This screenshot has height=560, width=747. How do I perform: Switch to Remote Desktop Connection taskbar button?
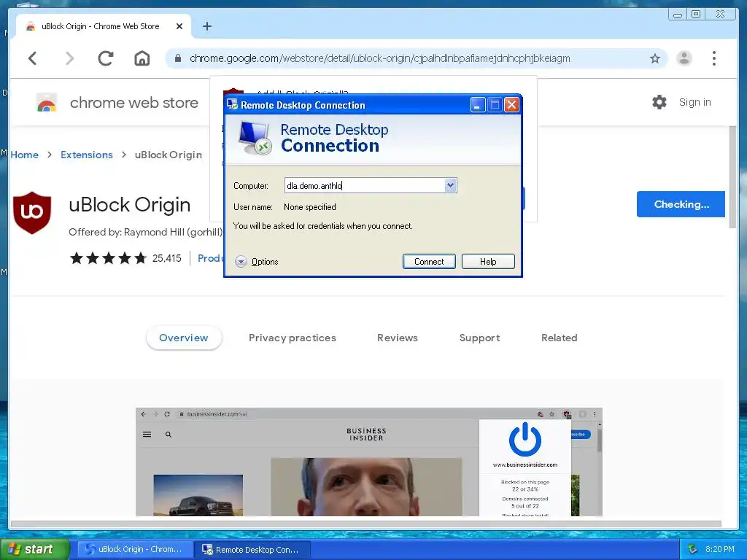tap(253, 550)
